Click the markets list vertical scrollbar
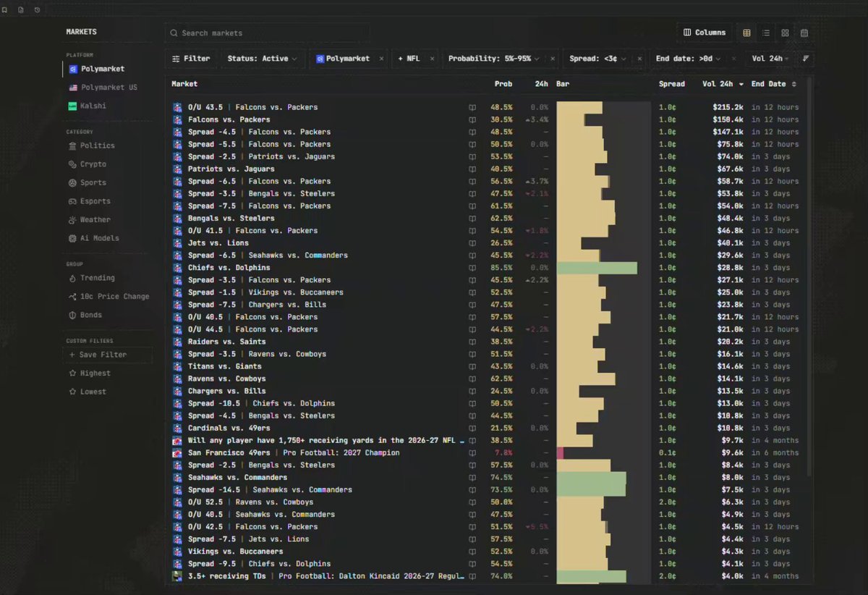The height and width of the screenshot is (595, 868). (809, 275)
